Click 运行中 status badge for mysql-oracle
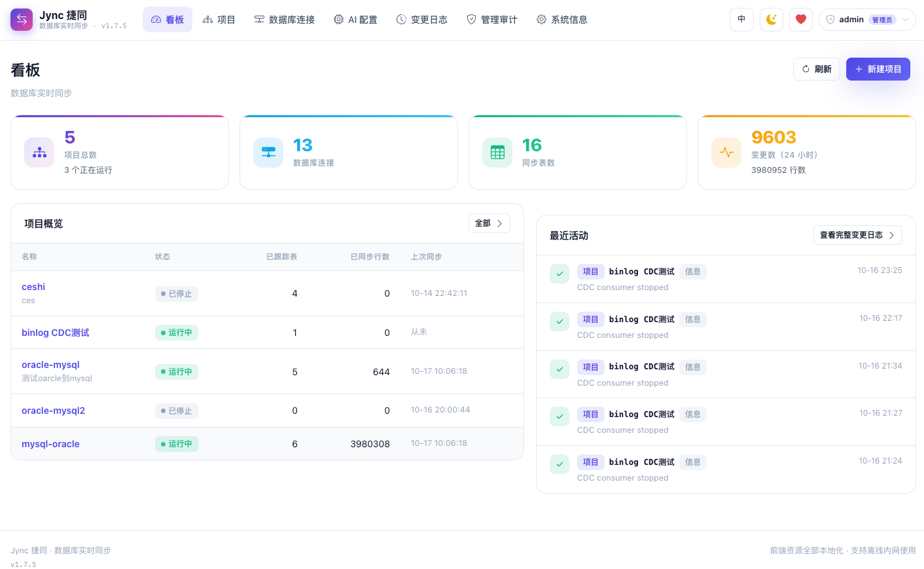The image size is (924, 569). click(x=177, y=444)
